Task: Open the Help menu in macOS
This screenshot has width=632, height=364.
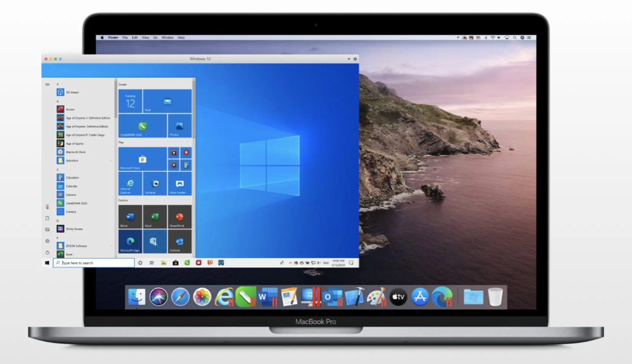Action: click(181, 37)
